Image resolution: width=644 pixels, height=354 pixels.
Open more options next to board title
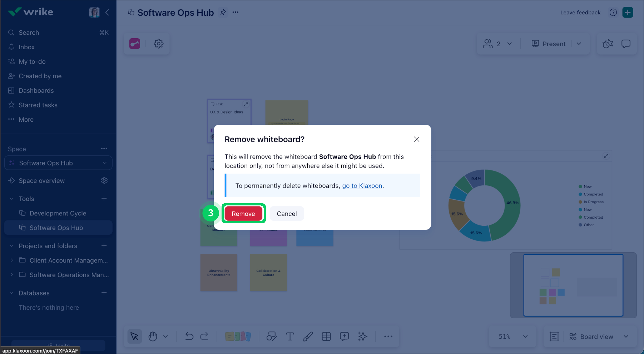pos(236,13)
